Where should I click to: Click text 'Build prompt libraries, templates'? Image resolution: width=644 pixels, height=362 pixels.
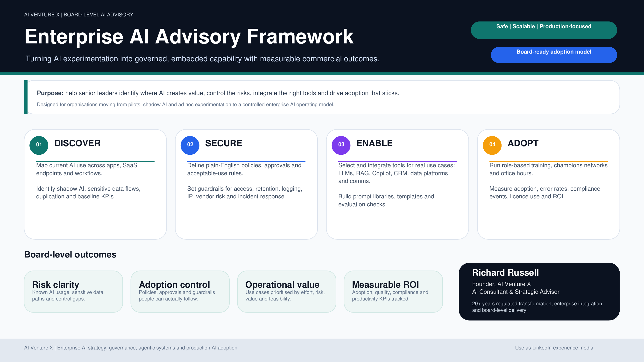point(386,200)
